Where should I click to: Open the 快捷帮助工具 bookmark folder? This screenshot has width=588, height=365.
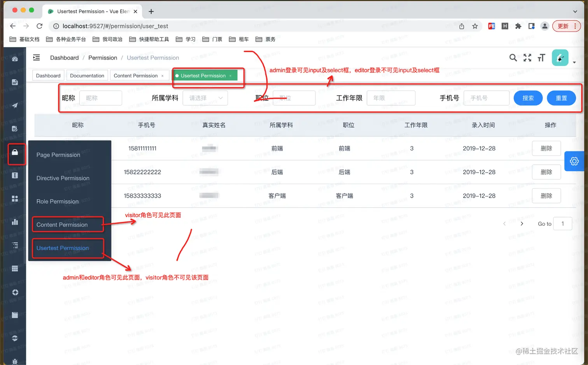coord(149,39)
